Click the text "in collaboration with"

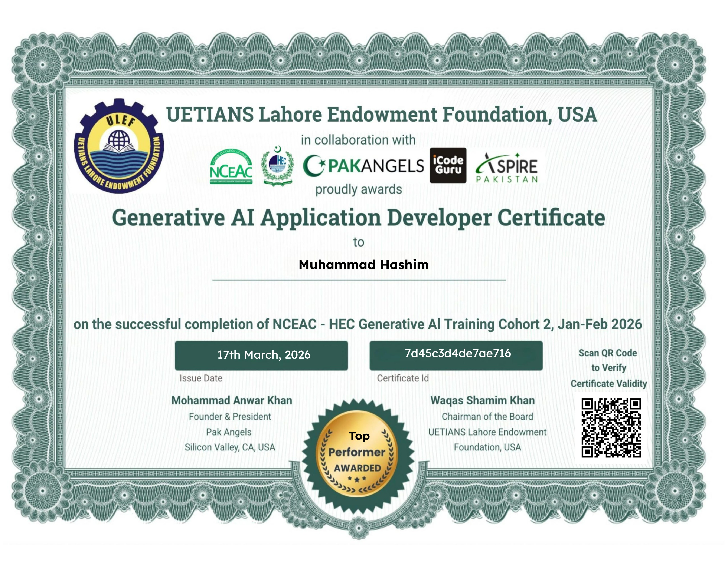(x=358, y=140)
